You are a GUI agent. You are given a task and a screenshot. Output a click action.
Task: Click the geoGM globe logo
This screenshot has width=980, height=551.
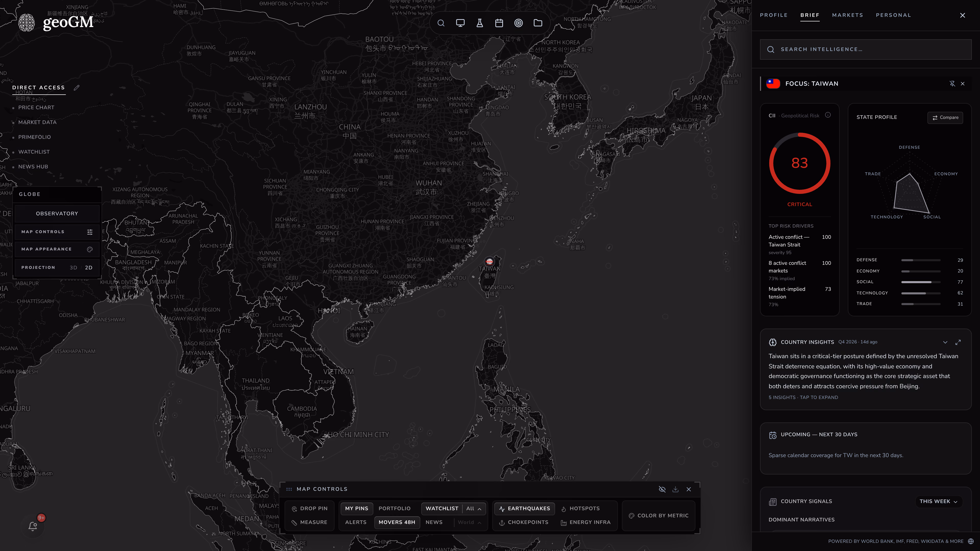[x=27, y=23]
